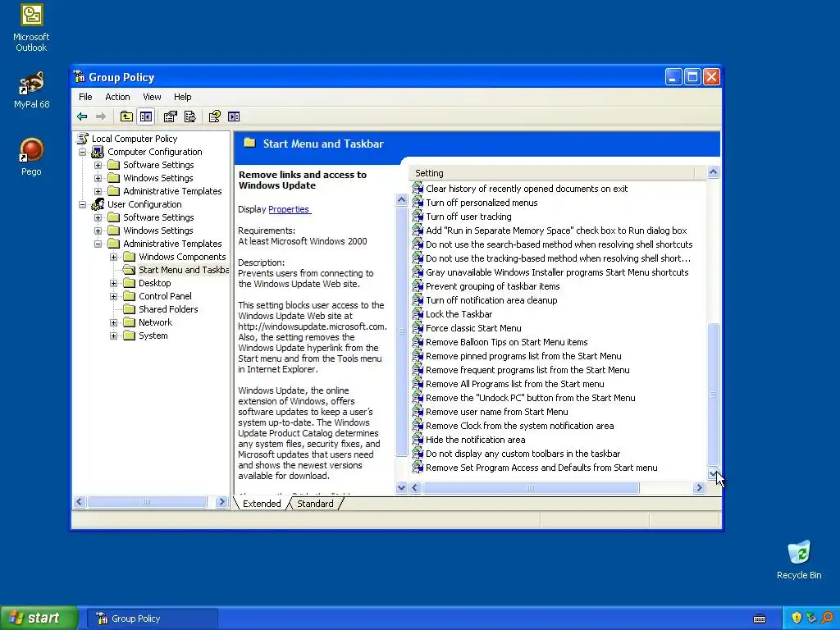Click policy icon beside 'Force classic Start Menu'
The width and height of the screenshot is (840, 630).
point(418,328)
